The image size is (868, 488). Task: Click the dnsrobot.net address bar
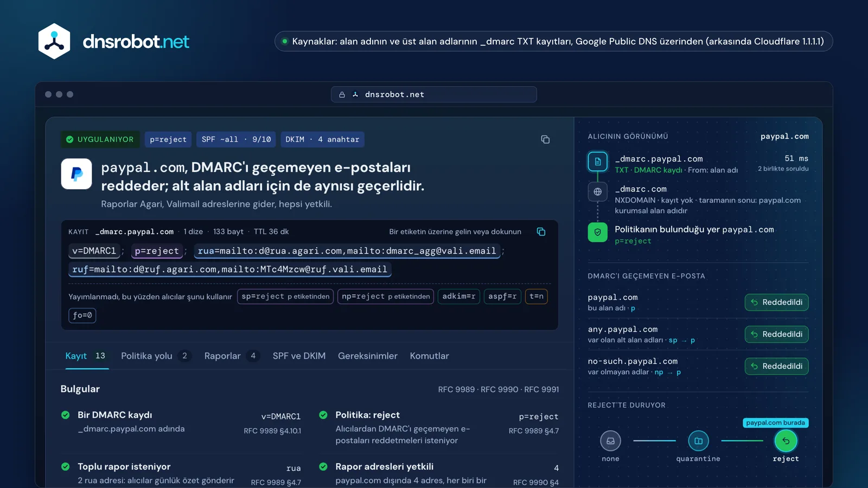click(434, 94)
